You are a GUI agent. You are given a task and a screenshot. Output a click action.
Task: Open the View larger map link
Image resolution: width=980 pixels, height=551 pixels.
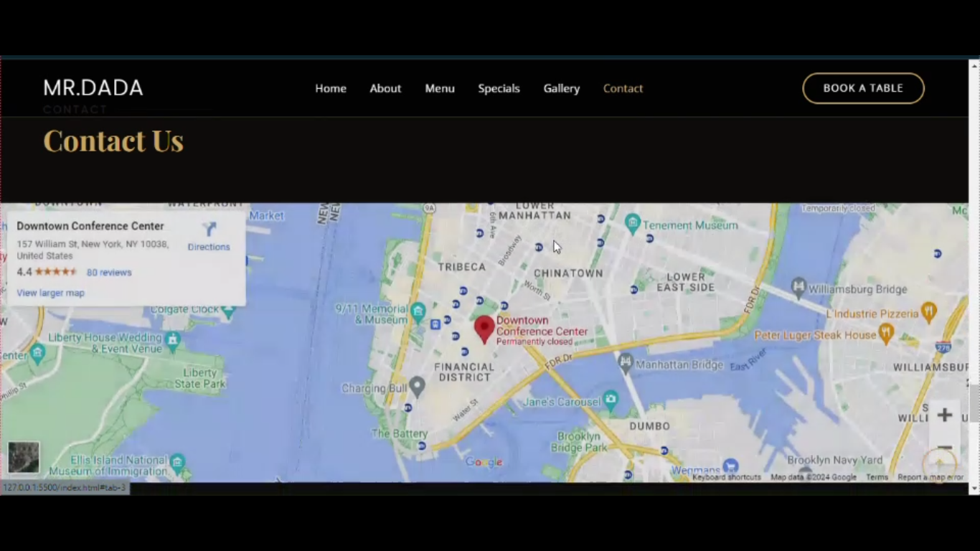point(50,293)
